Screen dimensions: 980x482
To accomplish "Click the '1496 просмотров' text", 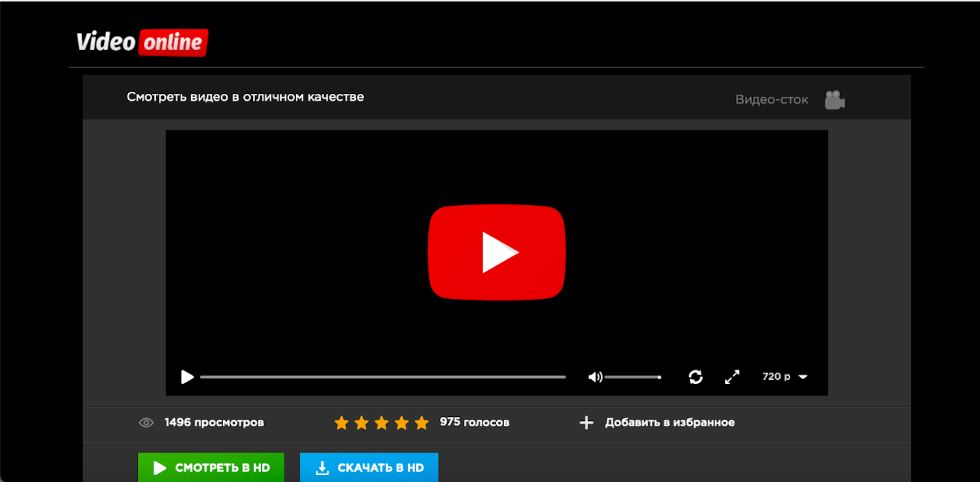I will click(x=214, y=422).
